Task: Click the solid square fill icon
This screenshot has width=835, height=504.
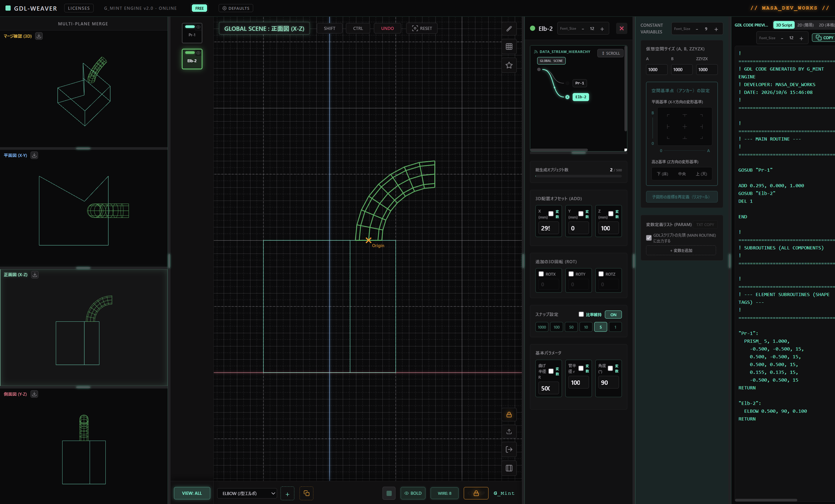Action: click(389, 493)
